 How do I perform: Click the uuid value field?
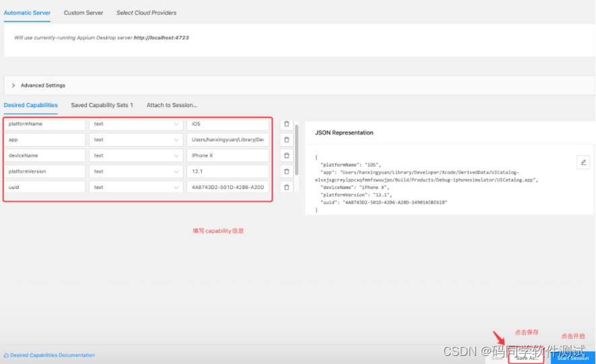[228, 187]
